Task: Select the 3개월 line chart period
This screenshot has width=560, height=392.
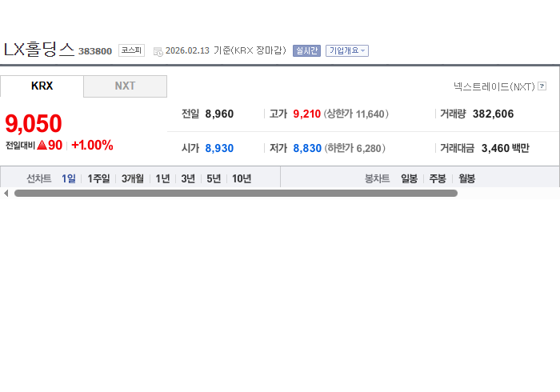Action: pyautogui.click(x=133, y=178)
